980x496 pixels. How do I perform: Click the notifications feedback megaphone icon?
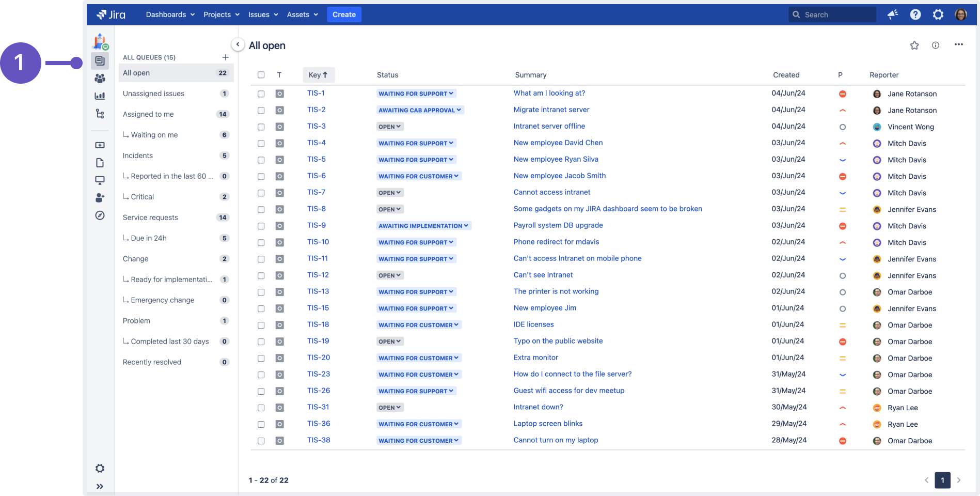(x=892, y=14)
